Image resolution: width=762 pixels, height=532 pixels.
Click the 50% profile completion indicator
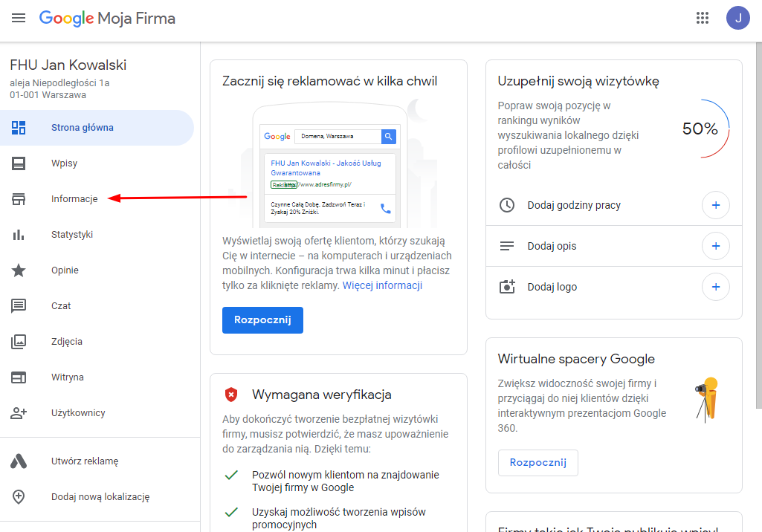coord(700,129)
